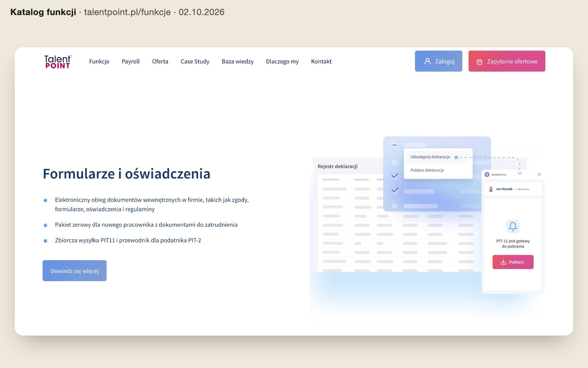Select Udostępnij deklaracje in the illustration
This screenshot has width=588, height=368.
430,157
